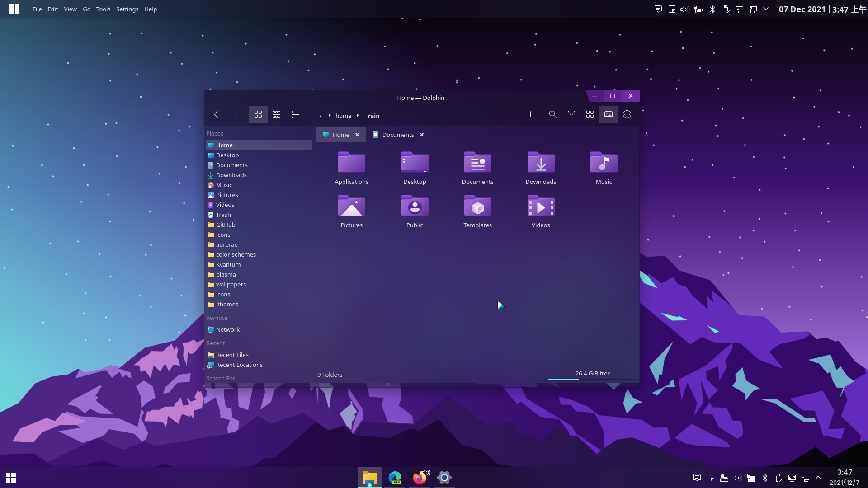The height and width of the screenshot is (488, 868).
Task: Open the top panel application launcher
Action: pos(14,9)
